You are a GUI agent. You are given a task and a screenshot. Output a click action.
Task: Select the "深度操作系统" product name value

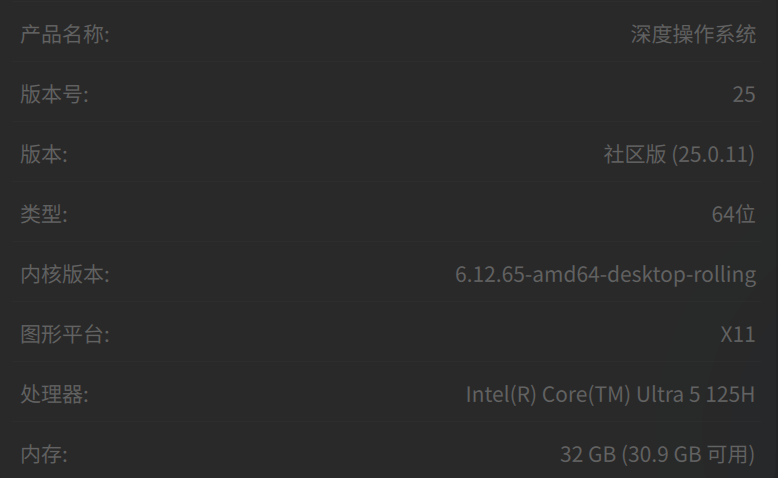point(693,35)
